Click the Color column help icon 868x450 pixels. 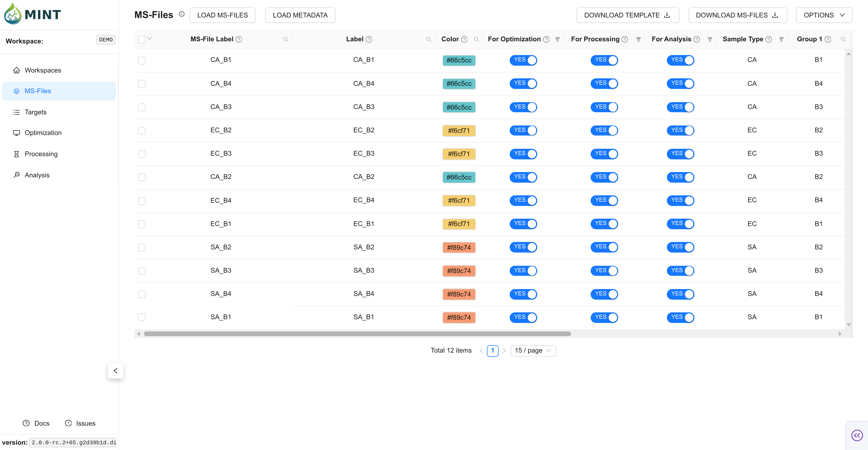[464, 39]
